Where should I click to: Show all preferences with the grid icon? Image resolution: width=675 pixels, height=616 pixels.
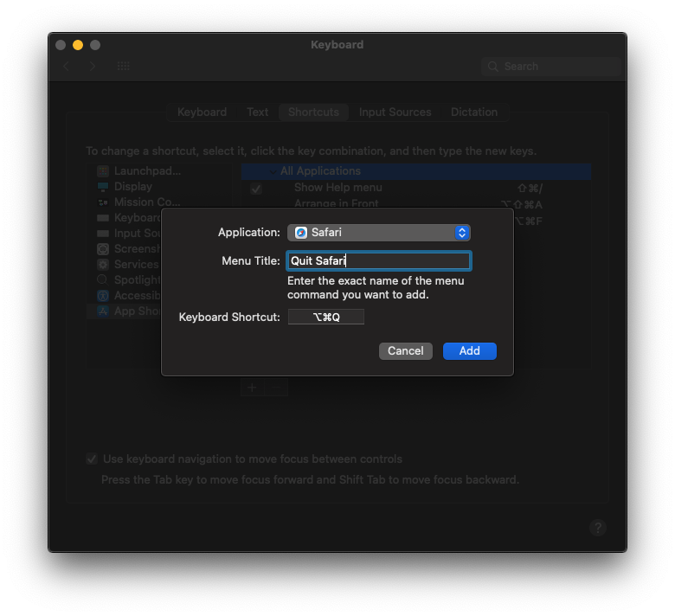tap(124, 67)
